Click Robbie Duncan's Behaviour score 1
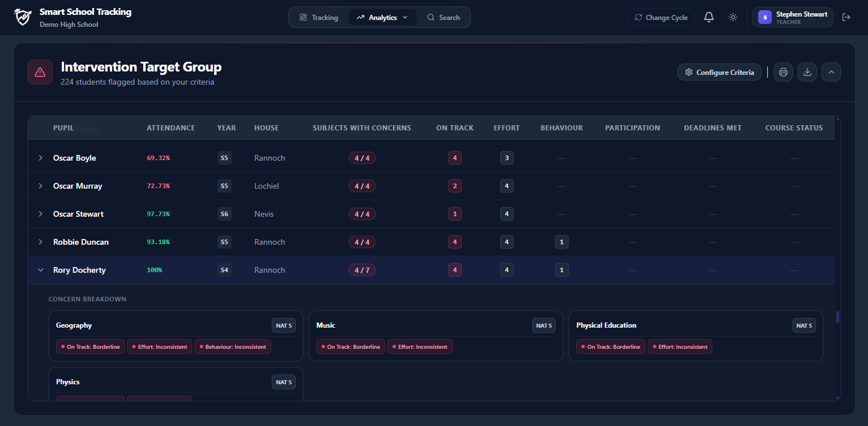Image resolution: width=868 pixels, height=426 pixels. pyautogui.click(x=562, y=242)
